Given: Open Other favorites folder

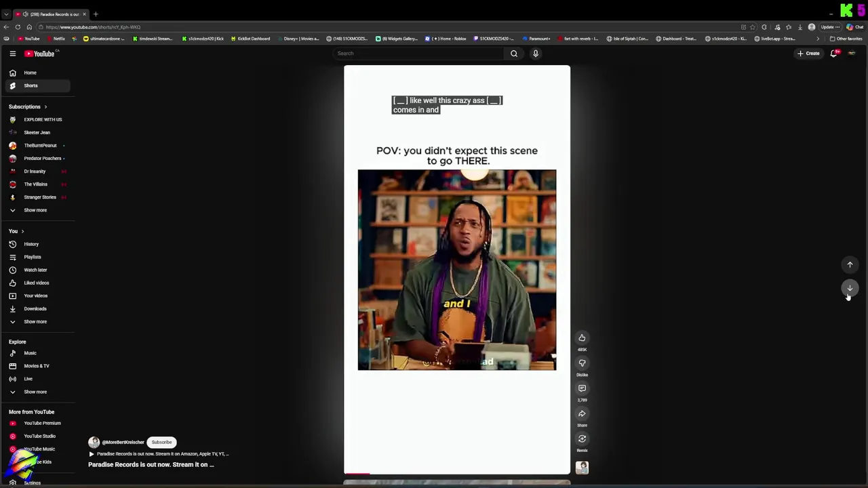Looking at the screenshot, I should click(x=846, y=39).
